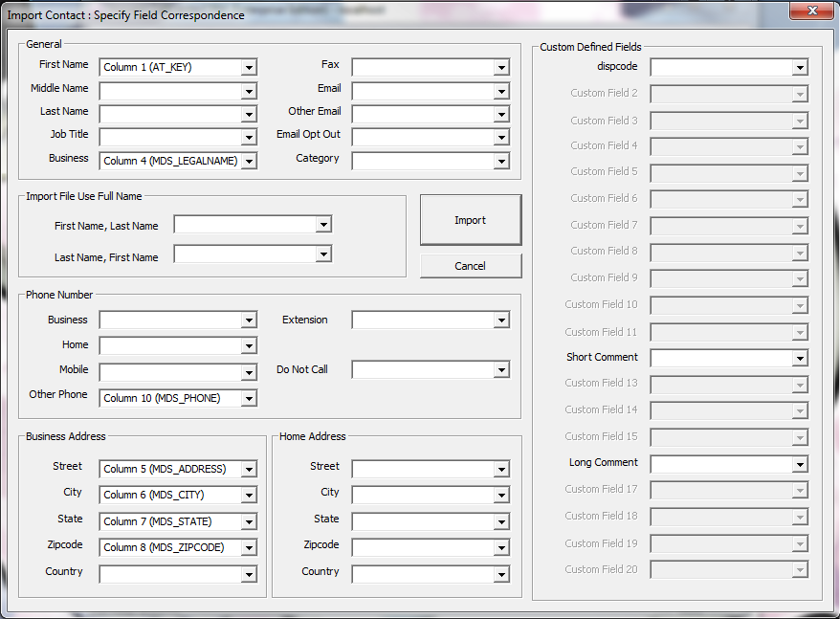The image size is (840, 619).
Task: Open the Home Address City dropdown
Action: [501, 495]
